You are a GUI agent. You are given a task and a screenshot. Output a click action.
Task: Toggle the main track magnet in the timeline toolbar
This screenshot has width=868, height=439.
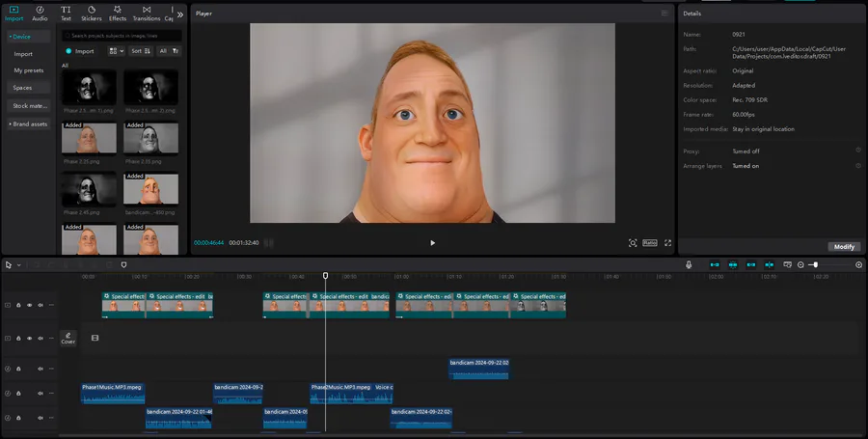(715, 265)
